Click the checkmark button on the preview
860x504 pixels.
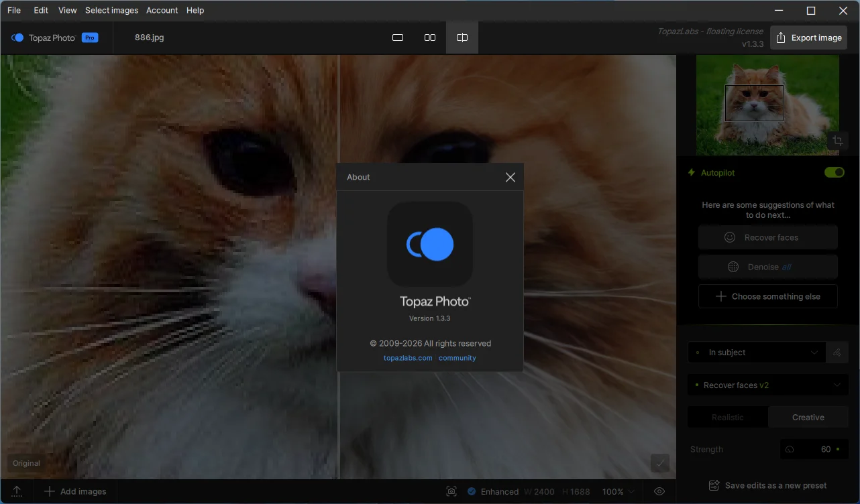pos(660,463)
